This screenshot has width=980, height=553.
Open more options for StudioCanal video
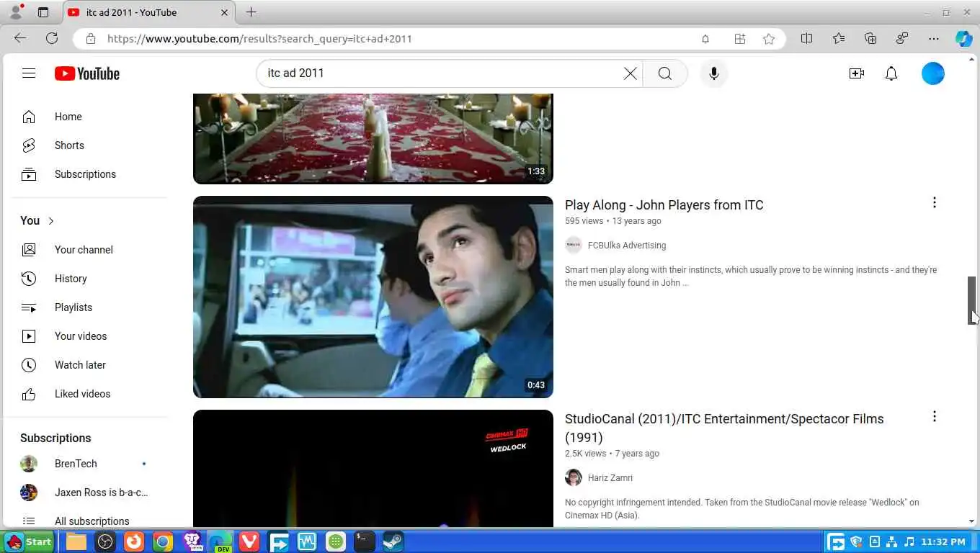(x=935, y=417)
